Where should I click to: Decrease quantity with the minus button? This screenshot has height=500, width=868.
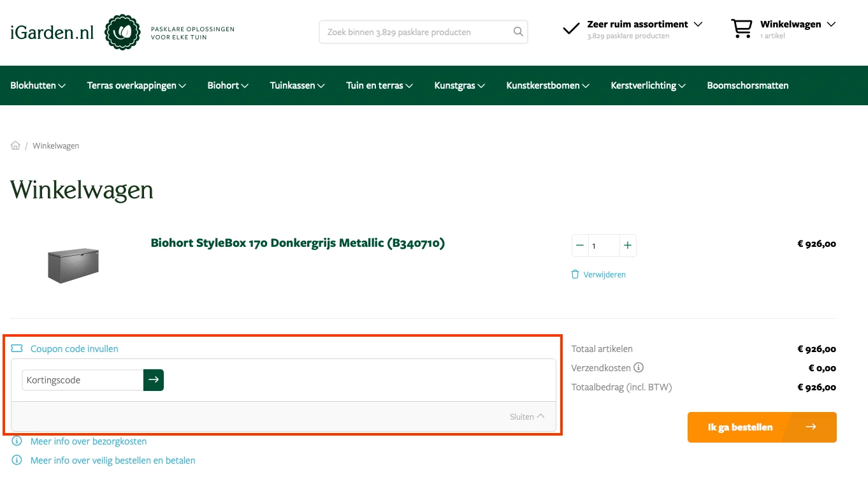tap(580, 246)
